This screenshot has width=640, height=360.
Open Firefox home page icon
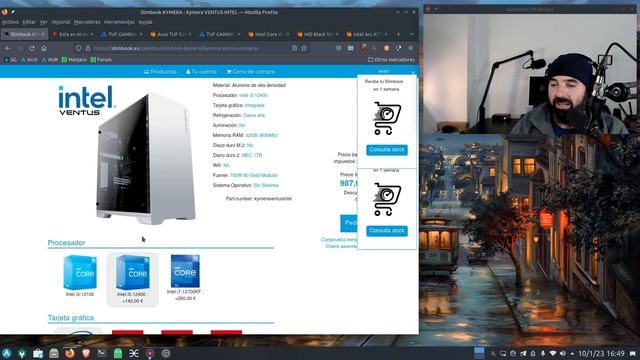pos(44,48)
